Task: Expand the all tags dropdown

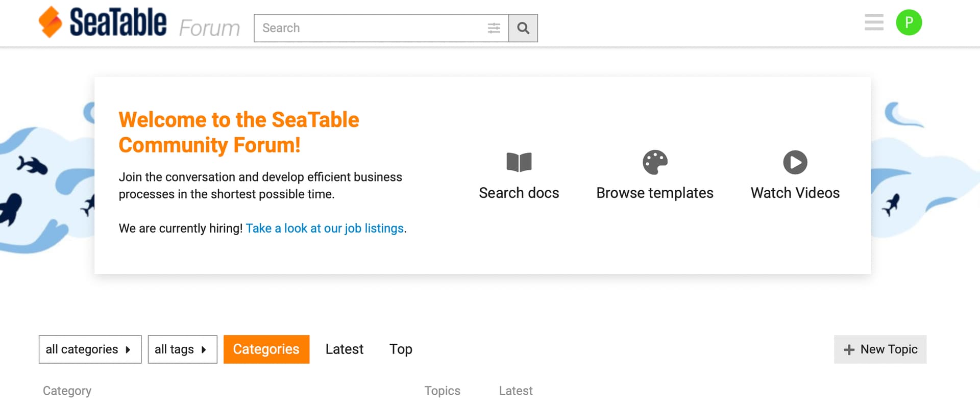Action: (x=182, y=349)
